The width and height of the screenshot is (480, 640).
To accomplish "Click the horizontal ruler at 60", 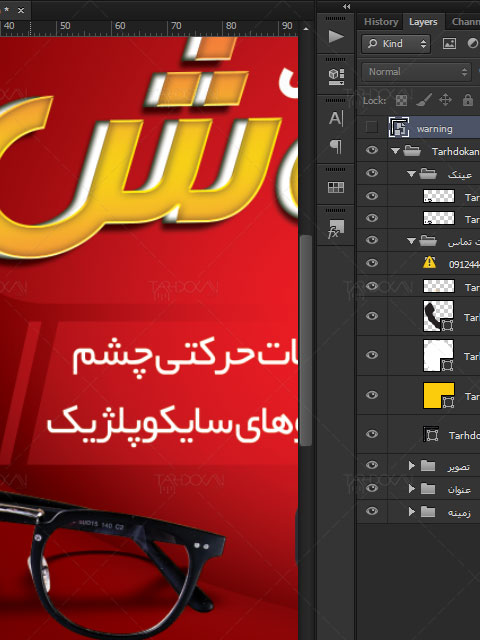I will pos(120,26).
